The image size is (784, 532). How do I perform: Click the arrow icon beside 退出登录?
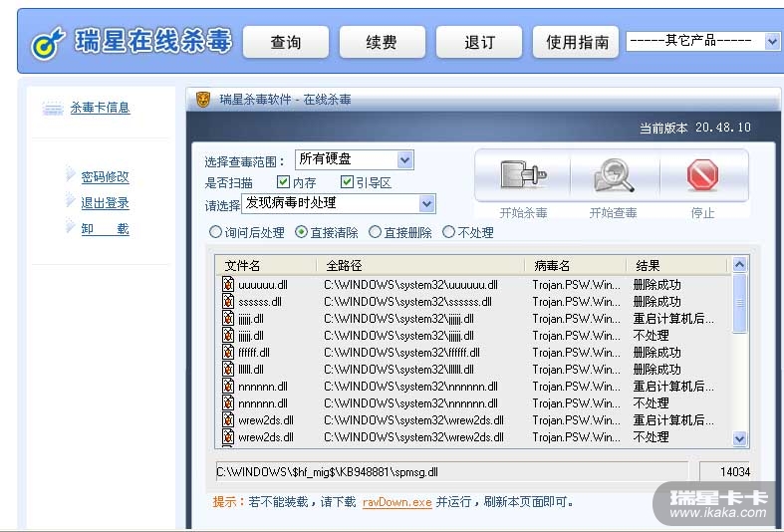click(x=71, y=200)
